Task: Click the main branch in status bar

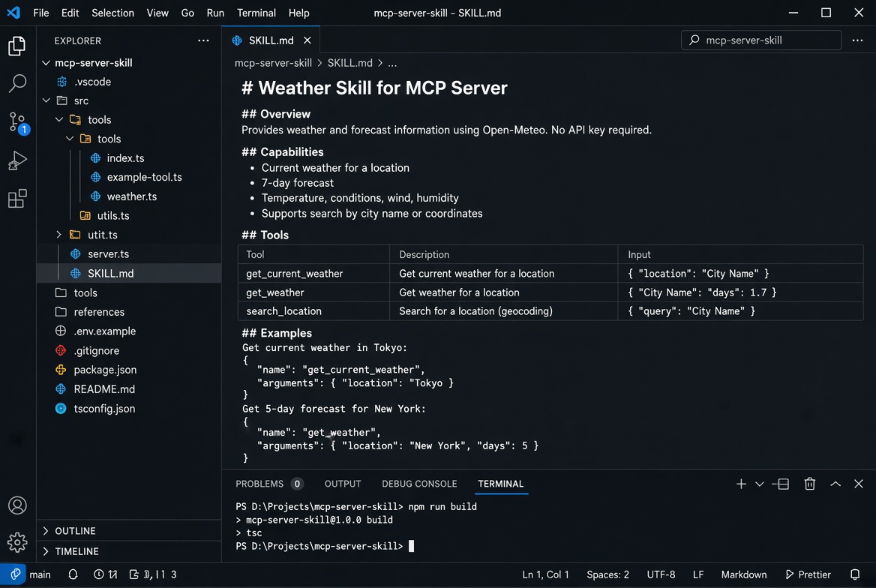Action: 40,574
